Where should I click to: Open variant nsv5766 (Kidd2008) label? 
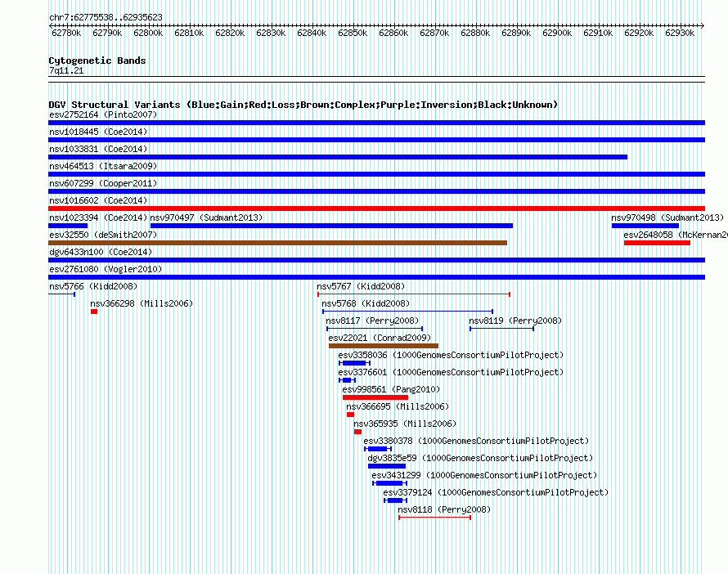click(93, 286)
